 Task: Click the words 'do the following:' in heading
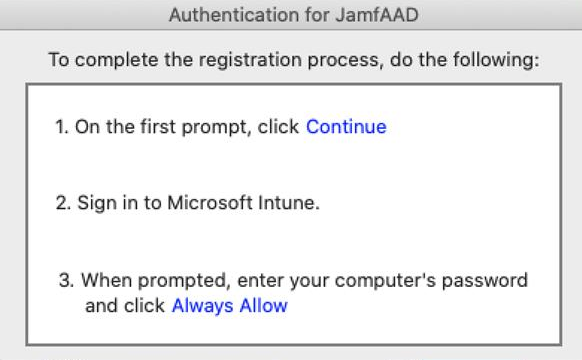(465, 60)
